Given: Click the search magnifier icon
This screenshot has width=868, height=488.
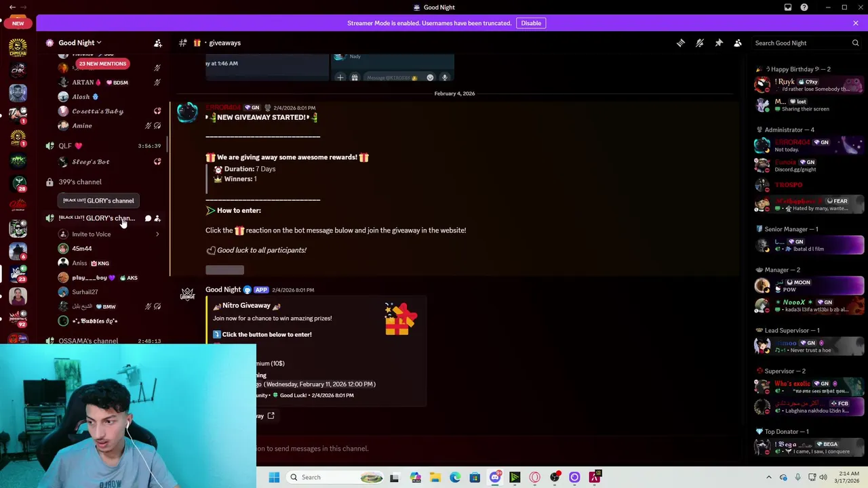Looking at the screenshot, I should click(x=855, y=43).
